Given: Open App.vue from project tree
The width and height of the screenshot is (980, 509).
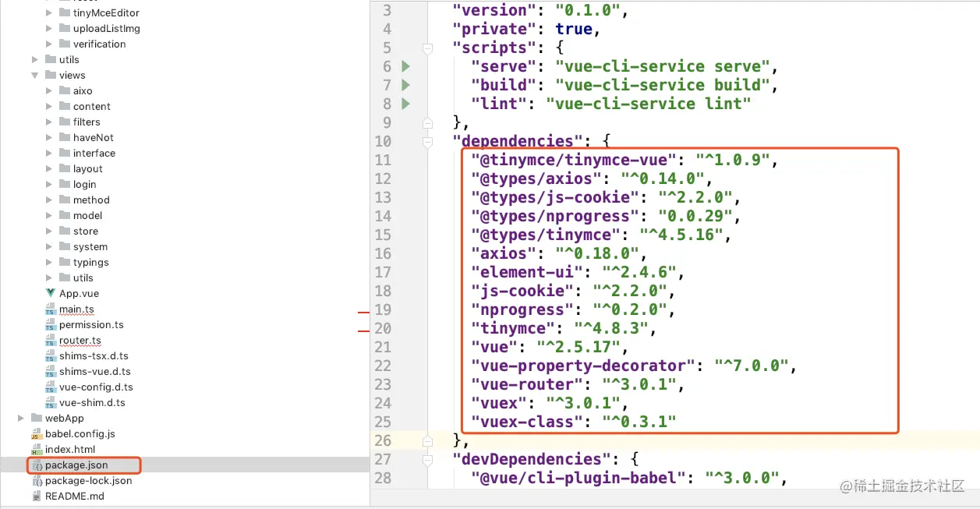Looking at the screenshot, I should 79,294.
